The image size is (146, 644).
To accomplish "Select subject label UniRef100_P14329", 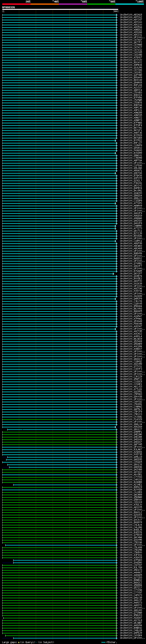I will [x=131, y=419].
